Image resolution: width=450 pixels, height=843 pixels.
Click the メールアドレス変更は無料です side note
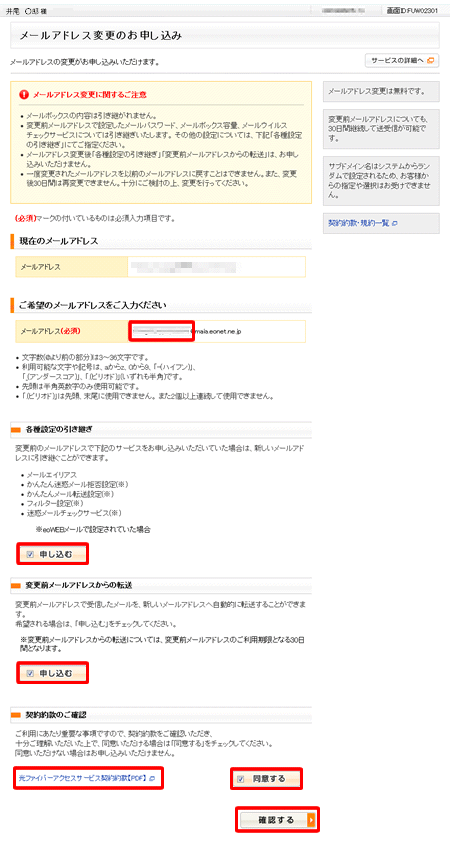[381, 91]
